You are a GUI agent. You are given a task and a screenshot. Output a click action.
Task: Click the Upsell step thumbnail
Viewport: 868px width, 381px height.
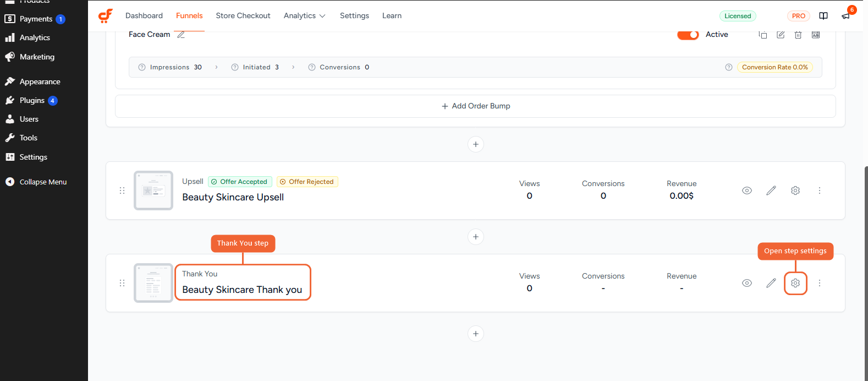(x=153, y=190)
